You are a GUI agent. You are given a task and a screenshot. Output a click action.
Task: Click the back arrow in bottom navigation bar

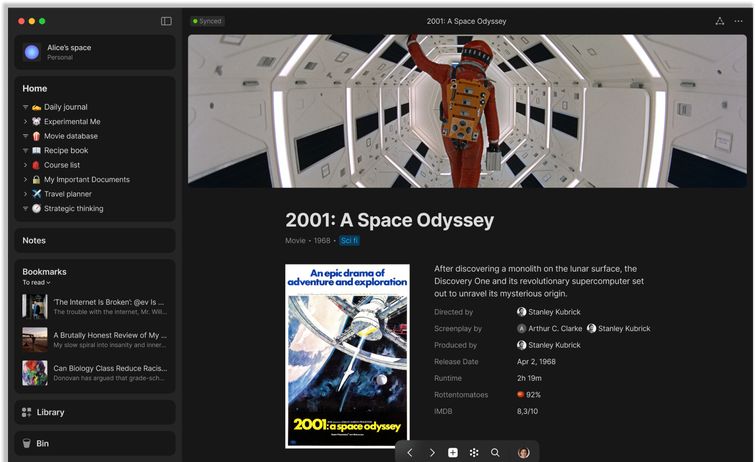[x=410, y=453]
